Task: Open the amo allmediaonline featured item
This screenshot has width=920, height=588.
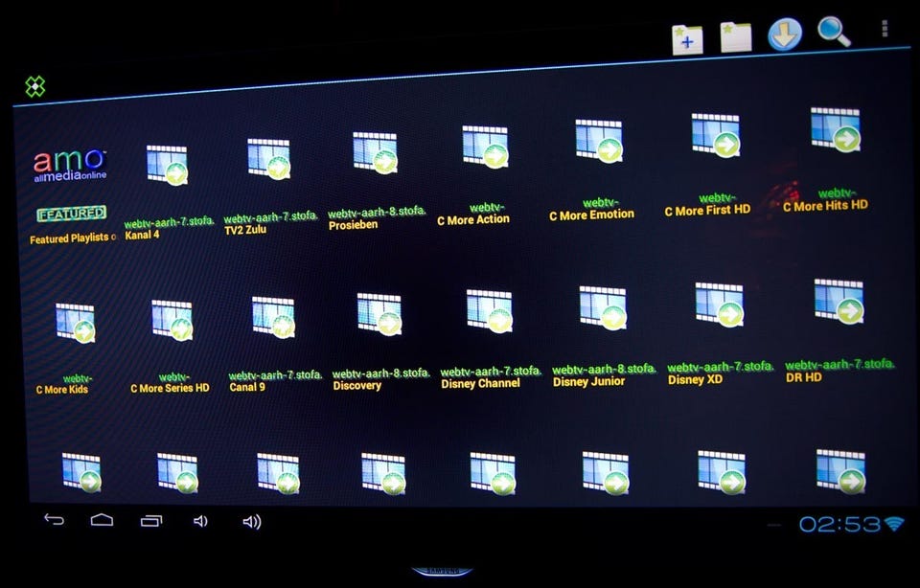Action: click(70, 166)
